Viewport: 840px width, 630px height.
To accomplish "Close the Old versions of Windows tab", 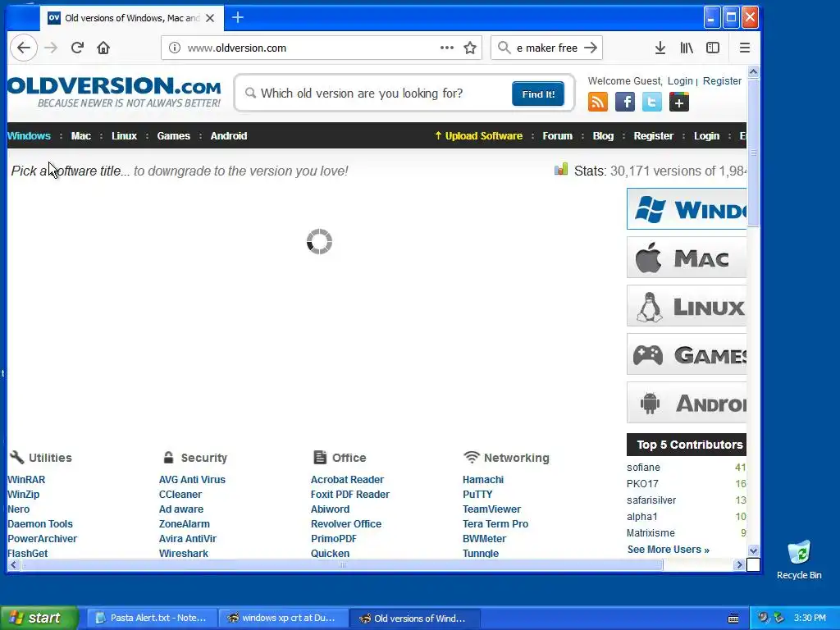I will 210,18.
